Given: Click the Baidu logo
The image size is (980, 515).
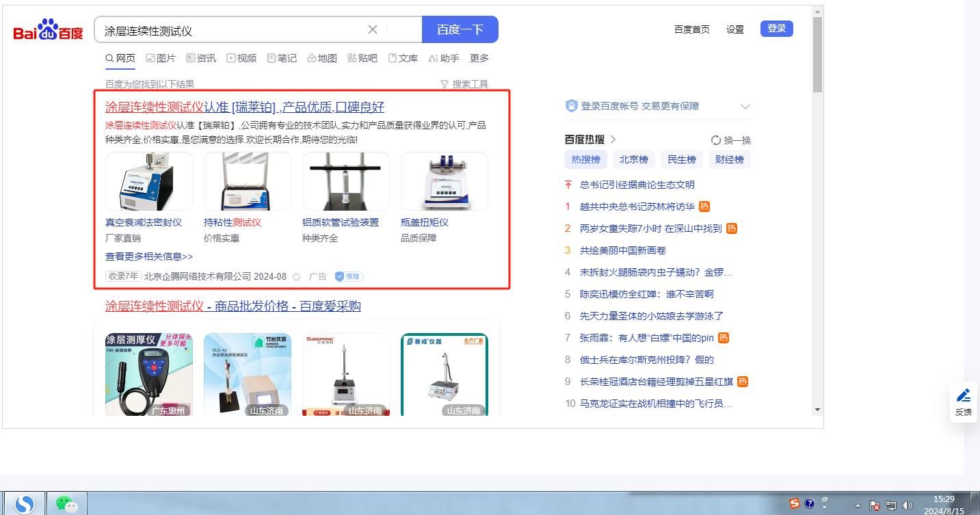Looking at the screenshot, I should (x=49, y=30).
